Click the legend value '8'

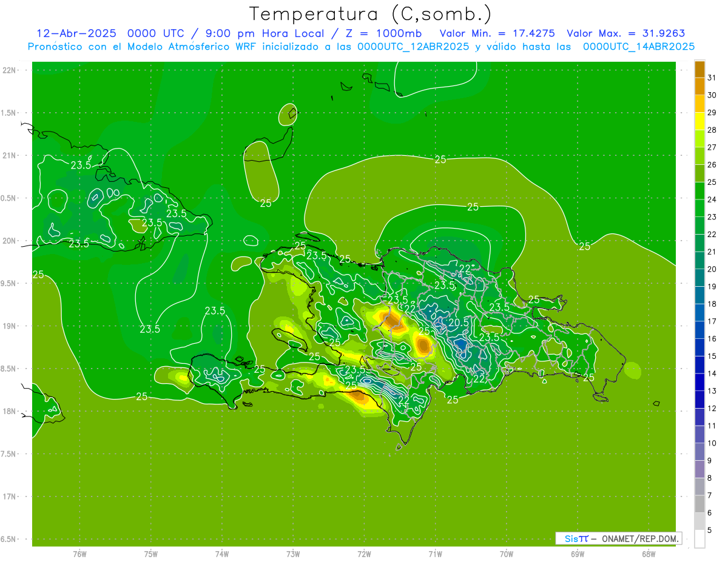tap(709, 478)
